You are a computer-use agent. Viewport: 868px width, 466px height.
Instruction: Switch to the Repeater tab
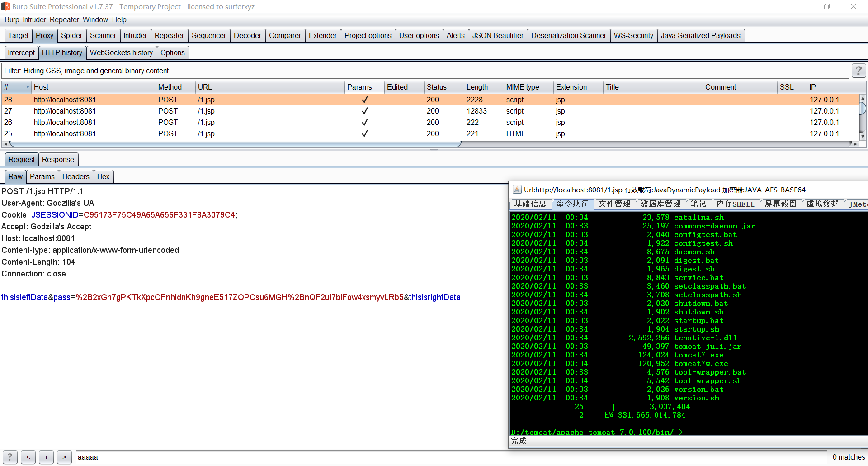169,35
